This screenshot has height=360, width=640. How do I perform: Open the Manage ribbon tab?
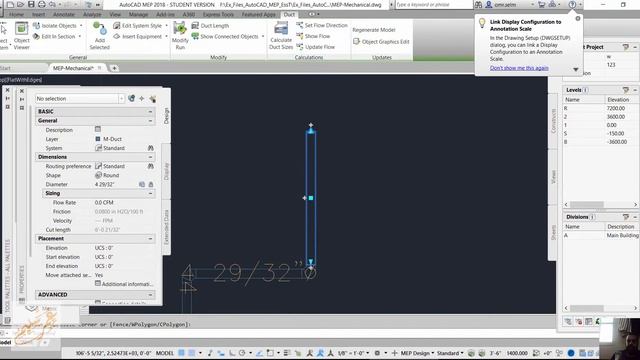(138, 14)
